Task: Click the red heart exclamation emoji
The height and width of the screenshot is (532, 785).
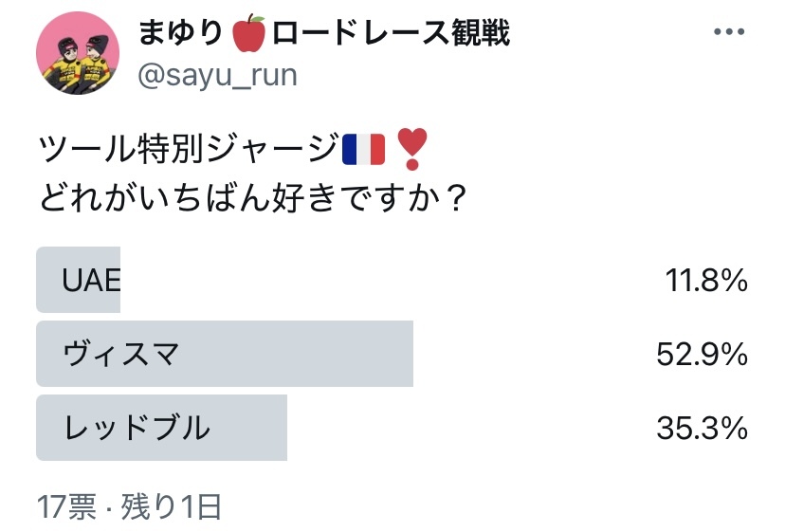Action: [411, 149]
